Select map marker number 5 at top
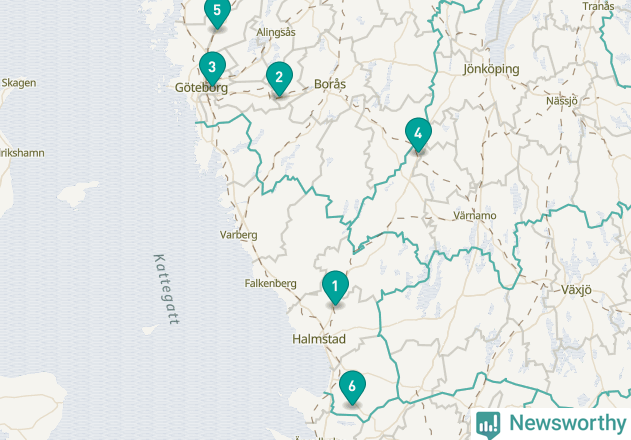This screenshot has width=631, height=440. coord(217,12)
